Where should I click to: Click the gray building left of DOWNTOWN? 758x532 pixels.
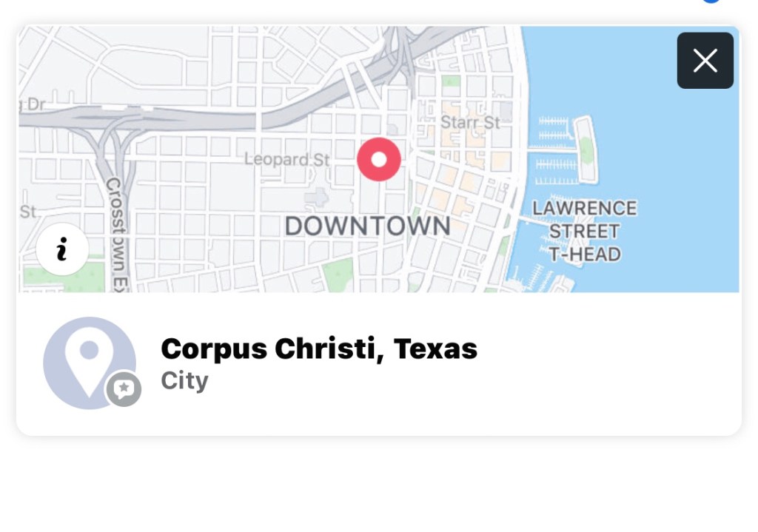(317, 198)
